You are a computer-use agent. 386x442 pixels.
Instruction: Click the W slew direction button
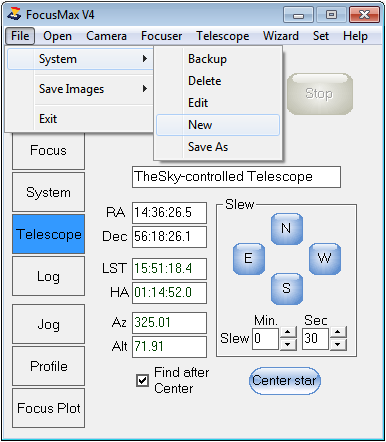point(325,259)
